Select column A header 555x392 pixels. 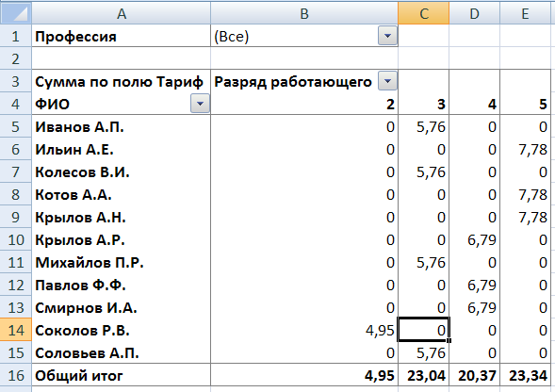tap(122, 13)
